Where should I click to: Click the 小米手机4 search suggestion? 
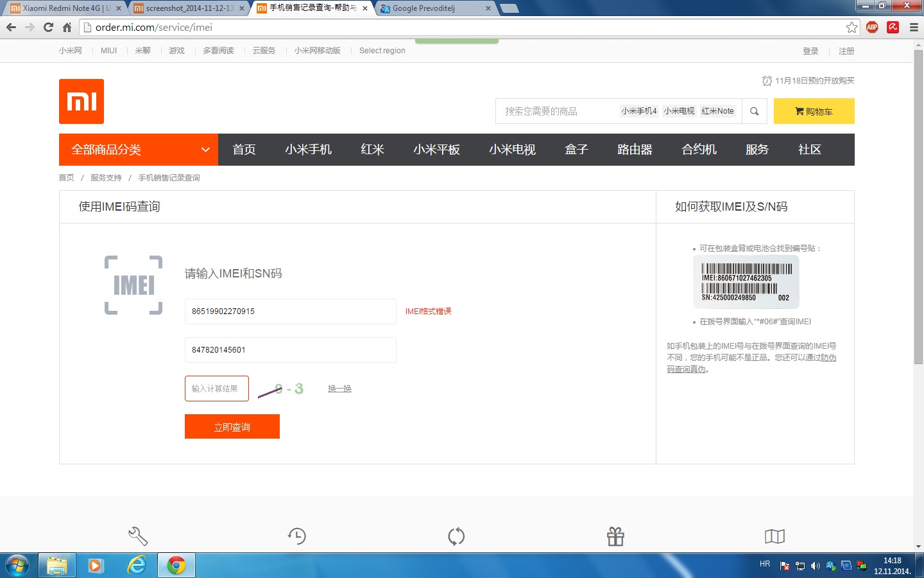(x=638, y=111)
